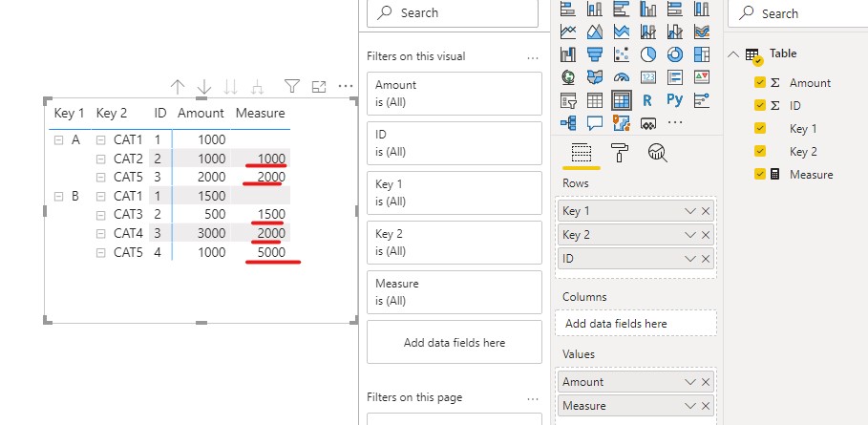This screenshot has height=425, width=868.
Task: Click the Fields pane Search box
Action: pyautogui.click(x=797, y=13)
